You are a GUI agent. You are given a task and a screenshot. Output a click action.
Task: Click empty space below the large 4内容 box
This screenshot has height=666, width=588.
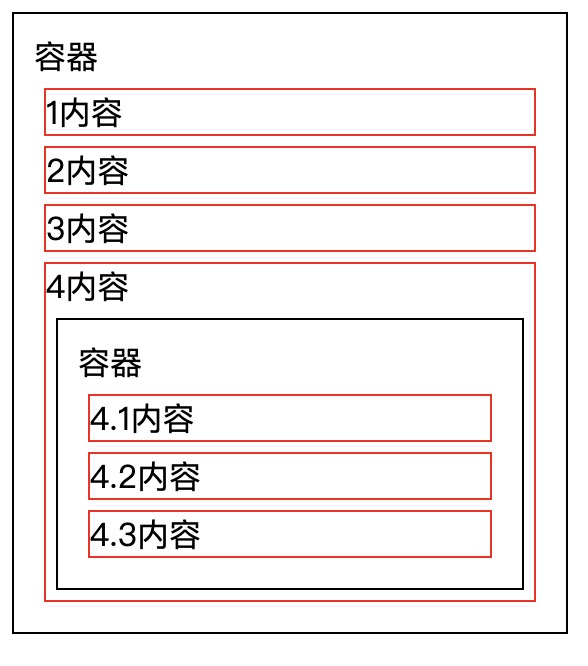[290, 617]
